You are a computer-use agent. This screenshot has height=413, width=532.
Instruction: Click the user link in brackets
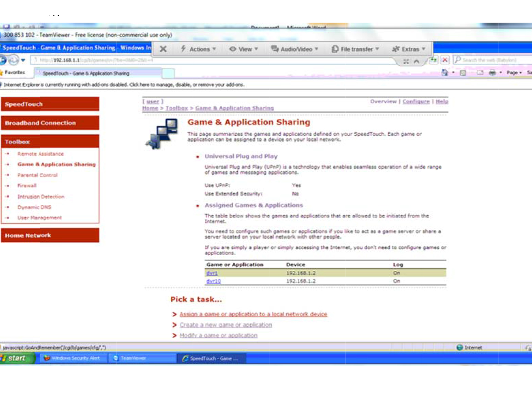pyautogui.click(x=153, y=101)
